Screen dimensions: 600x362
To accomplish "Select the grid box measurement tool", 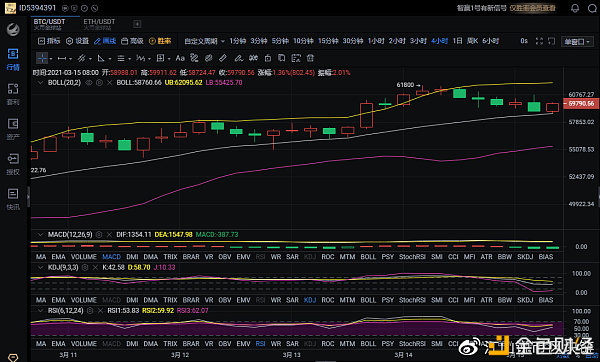I will tap(160, 58).
